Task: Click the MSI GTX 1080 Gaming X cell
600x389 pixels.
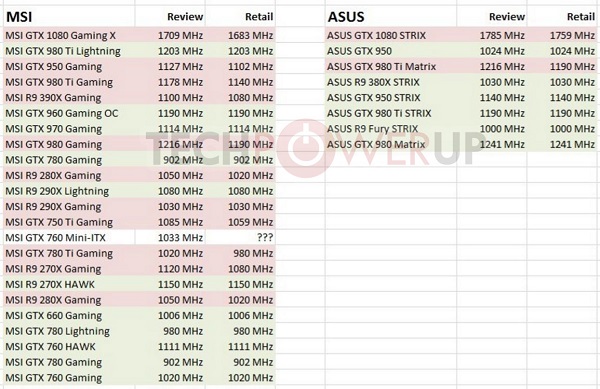Action: tap(69, 35)
